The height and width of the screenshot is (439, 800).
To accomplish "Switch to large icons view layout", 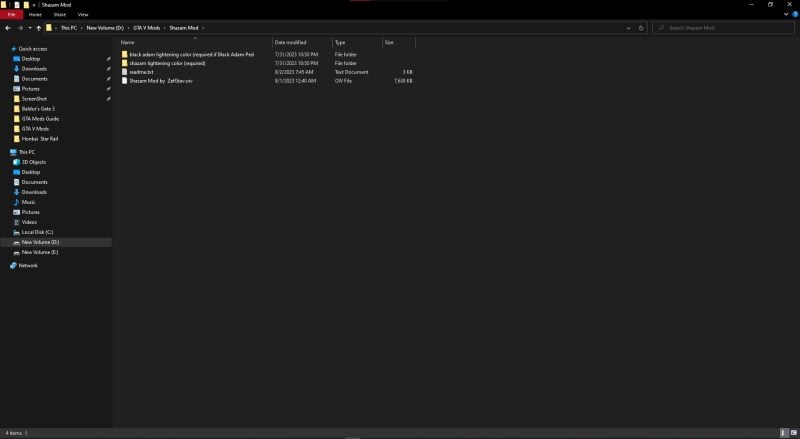I will pyautogui.click(x=793, y=433).
